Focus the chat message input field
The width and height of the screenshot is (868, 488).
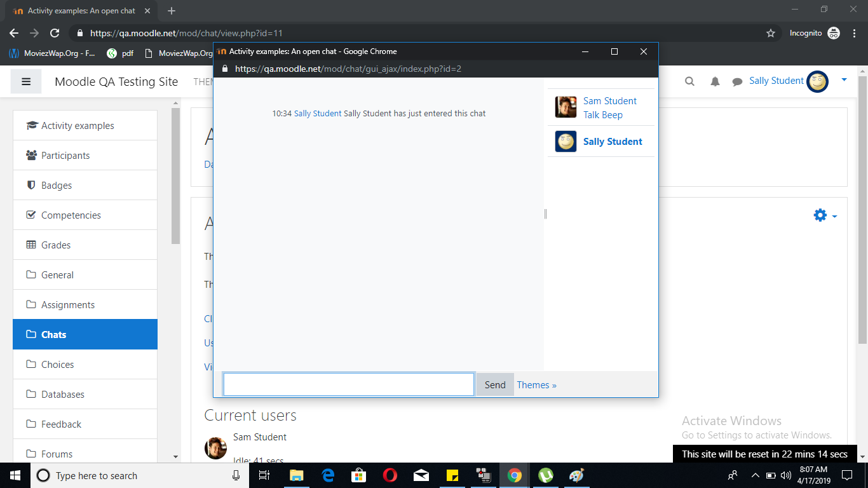tap(349, 384)
